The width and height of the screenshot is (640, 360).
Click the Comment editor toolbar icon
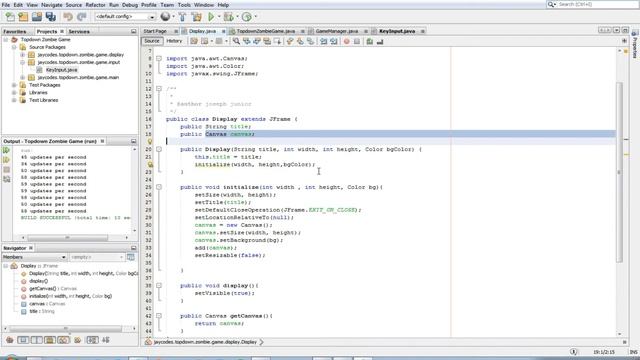(369, 41)
